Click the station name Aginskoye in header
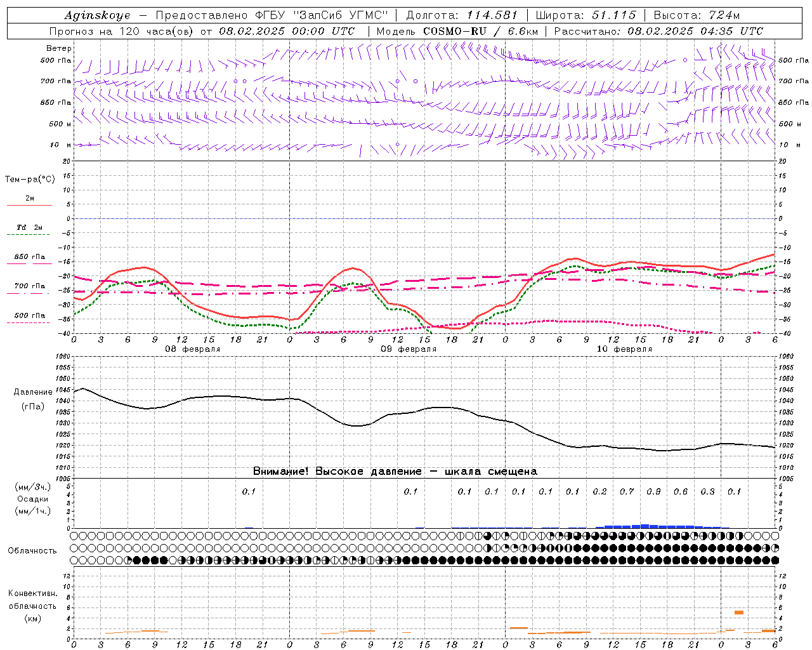The width and height of the screenshot is (812, 650). [x=97, y=15]
